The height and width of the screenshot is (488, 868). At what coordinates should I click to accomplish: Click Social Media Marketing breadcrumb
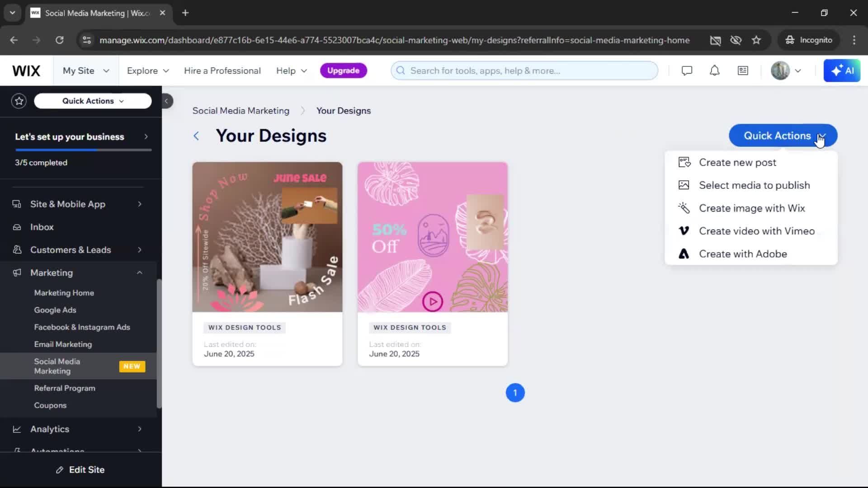[241, 111]
